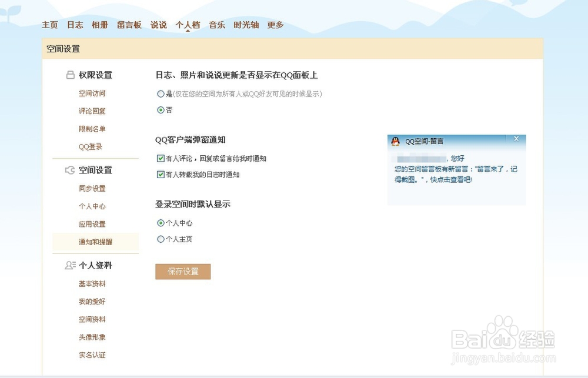Open 空间访问 permission settings

tap(92, 93)
